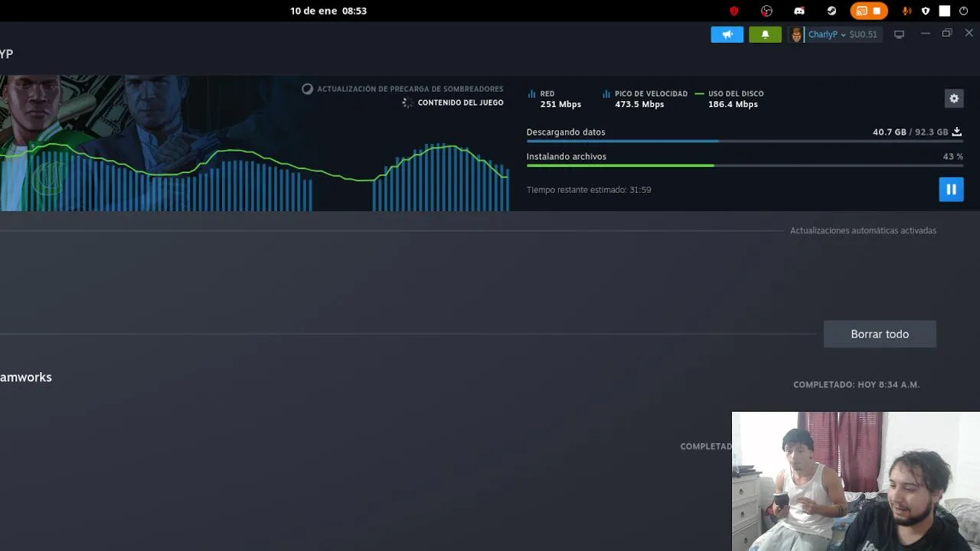This screenshot has width=980, height=551.
Task: Click the Pico de velocidad 473.5 Mbps stat
Action: (645, 99)
